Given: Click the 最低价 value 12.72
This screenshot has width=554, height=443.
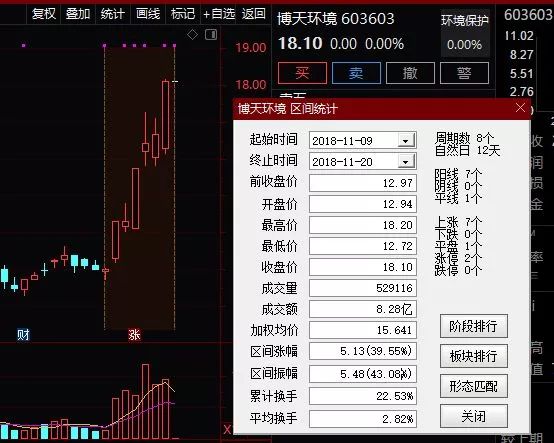Looking at the screenshot, I should click(x=363, y=246).
